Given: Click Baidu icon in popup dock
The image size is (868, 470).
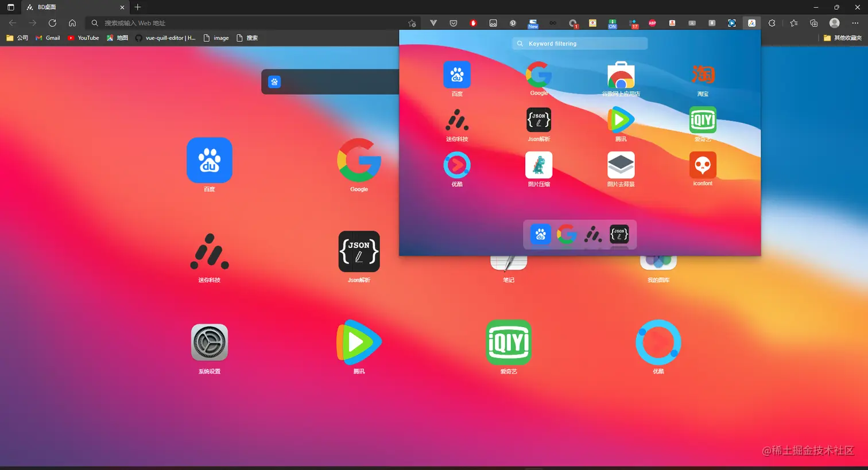Looking at the screenshot, I should pos(540,234).
